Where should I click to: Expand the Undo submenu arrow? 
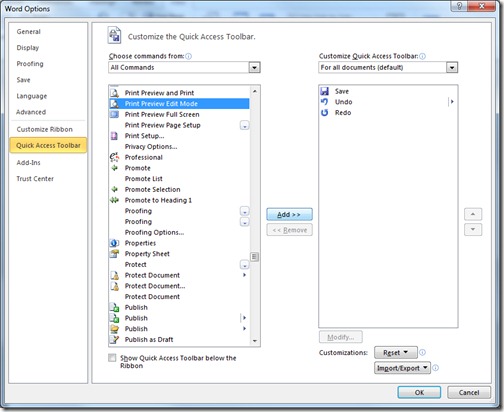tap(452, 102)
